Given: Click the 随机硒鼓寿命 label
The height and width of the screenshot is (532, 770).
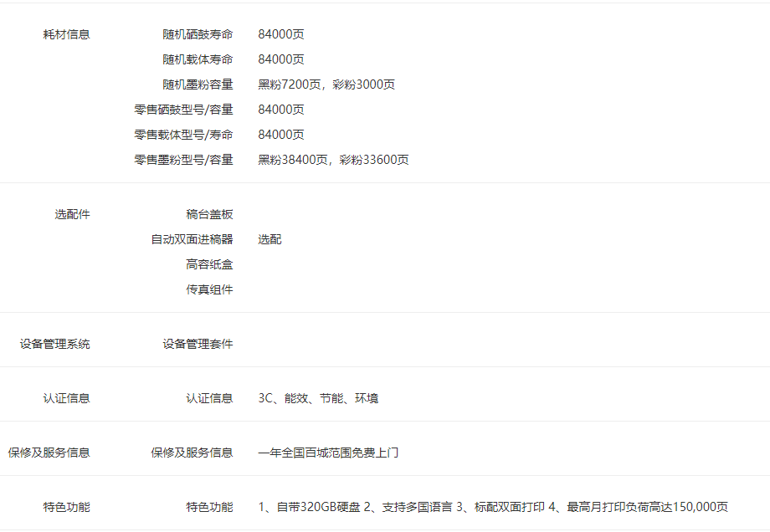Looking at the screenshot, I should point(198,34).
